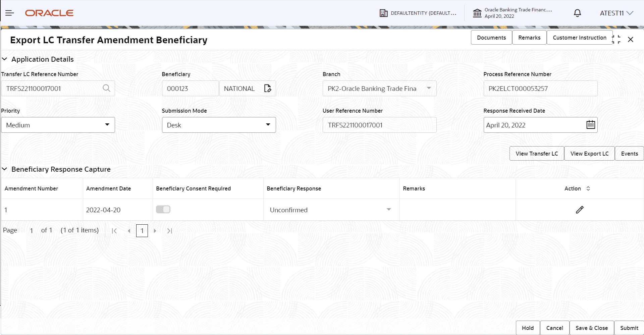Viewport: 644px width, 335px height.
Task: Switch to the Remarks tab
Action: [x=529, y=37]
